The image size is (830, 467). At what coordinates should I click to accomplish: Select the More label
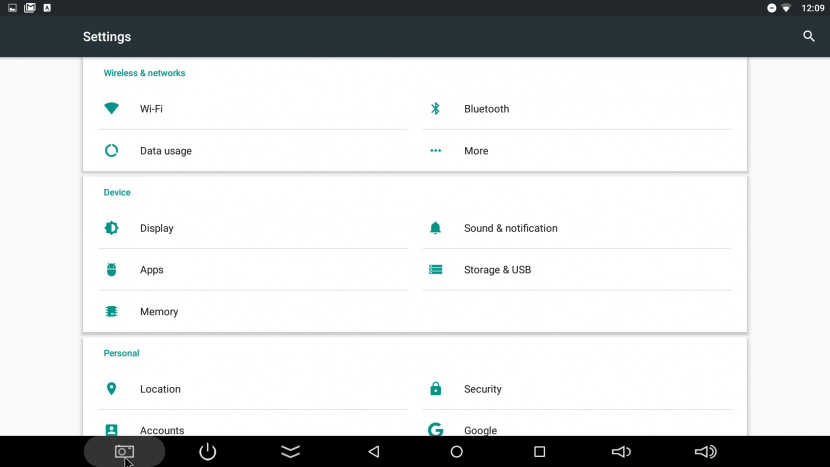point(476,151)
